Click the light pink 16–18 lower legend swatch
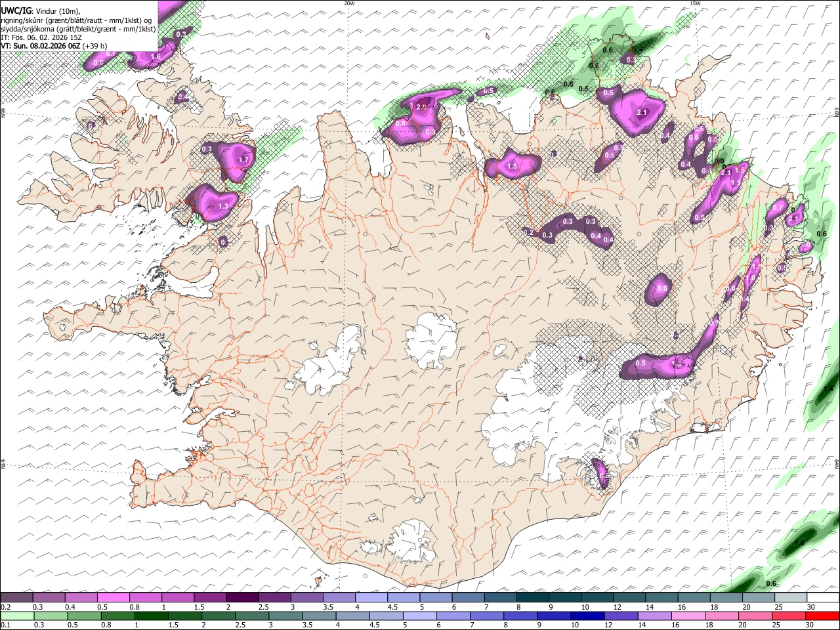Image resolution: width=840 pixels, height=630 pixels. pos(687,616)
